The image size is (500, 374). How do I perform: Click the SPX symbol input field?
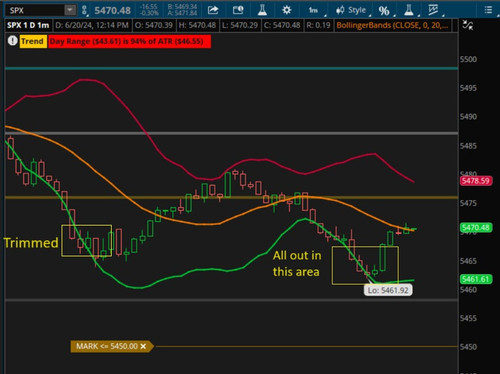[x=35, y=10]
